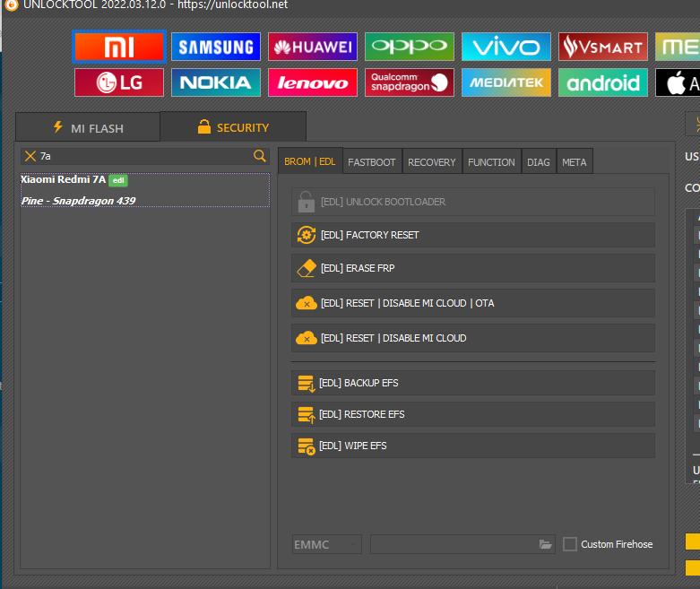Screen dimensions: 700x589
Task: Switch to FASTBOOT tab
Action: click(372, 161)
